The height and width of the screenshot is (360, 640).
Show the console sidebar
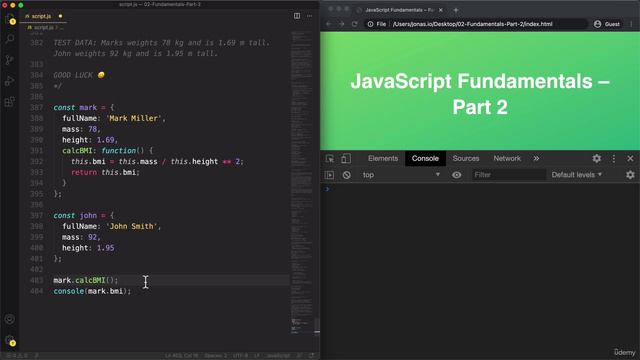point(329,175)
